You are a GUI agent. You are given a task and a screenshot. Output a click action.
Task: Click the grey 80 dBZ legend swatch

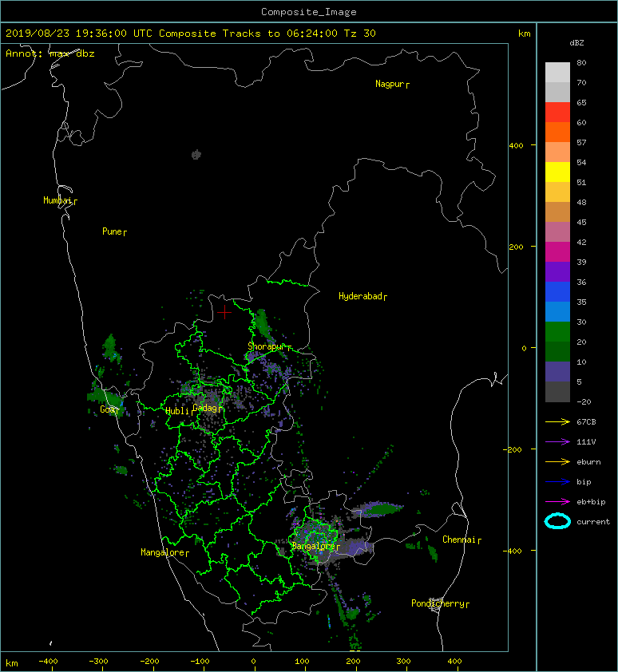[x=557, y=72]
